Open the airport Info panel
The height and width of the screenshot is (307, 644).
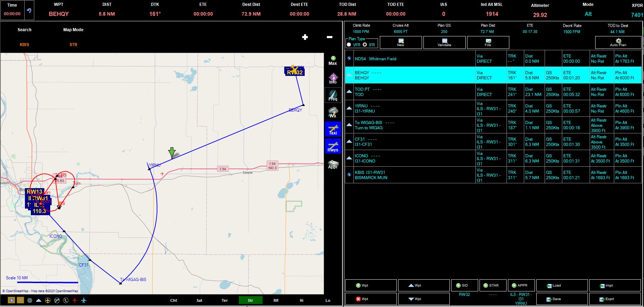click(x=333, y=78)
